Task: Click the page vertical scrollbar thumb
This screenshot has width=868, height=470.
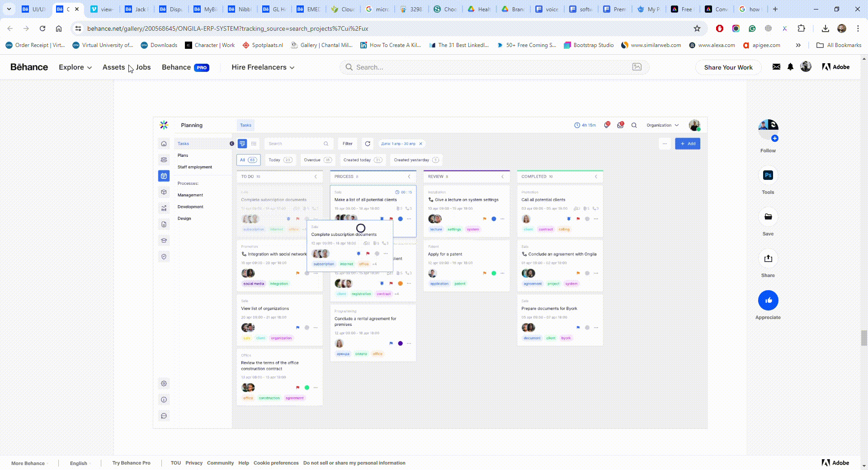Action: pyautogui.click(x=864, y=338)
